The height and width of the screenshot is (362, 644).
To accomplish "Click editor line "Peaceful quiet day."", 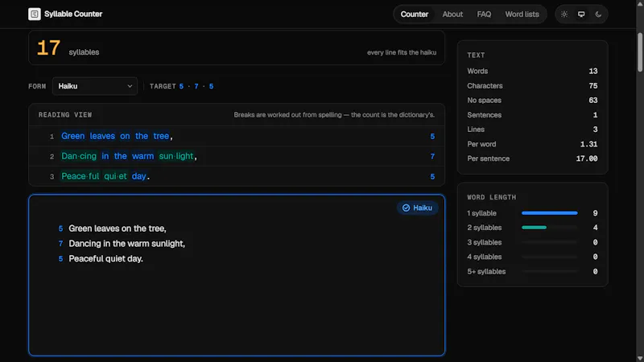I will [106, 258].
